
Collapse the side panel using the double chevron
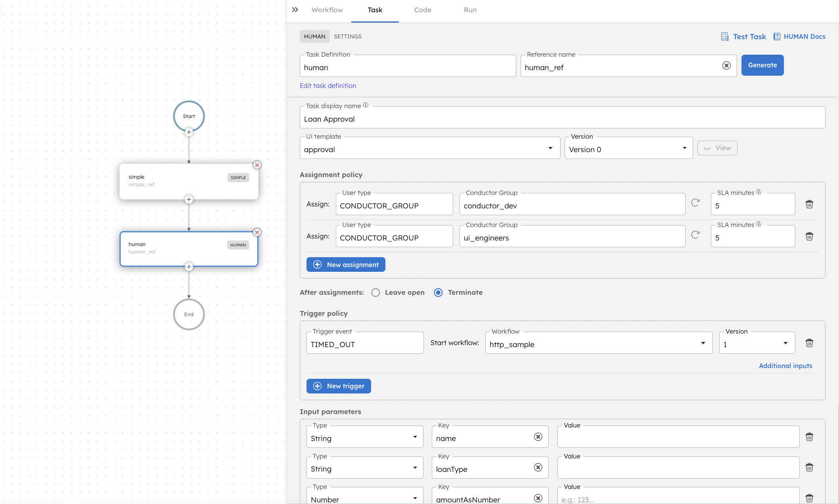[295, 10]
